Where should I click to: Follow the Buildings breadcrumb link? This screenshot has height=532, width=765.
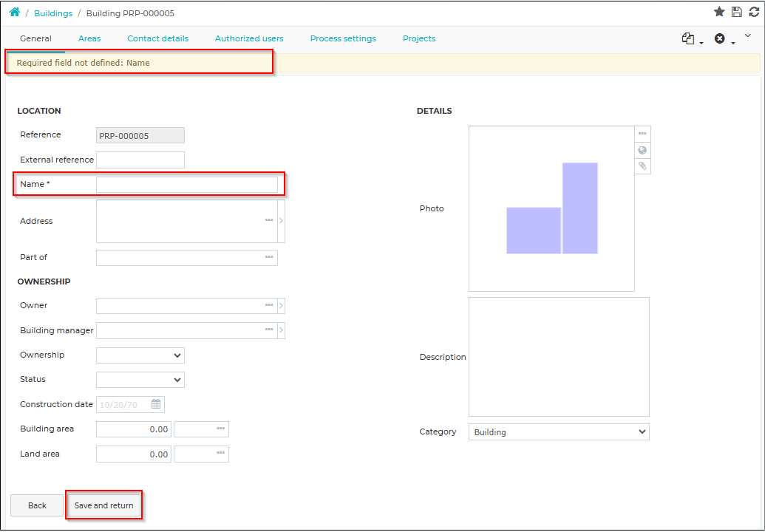[53, 13]
